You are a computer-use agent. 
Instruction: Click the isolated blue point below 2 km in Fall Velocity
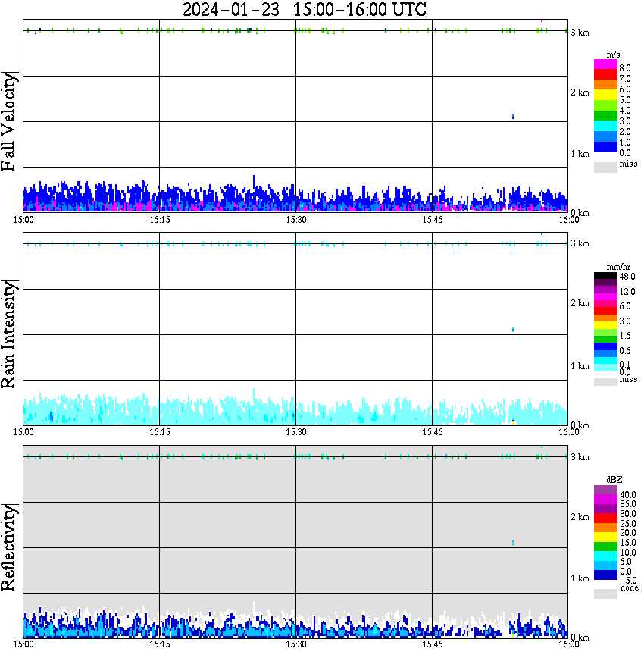coord(513,117)
